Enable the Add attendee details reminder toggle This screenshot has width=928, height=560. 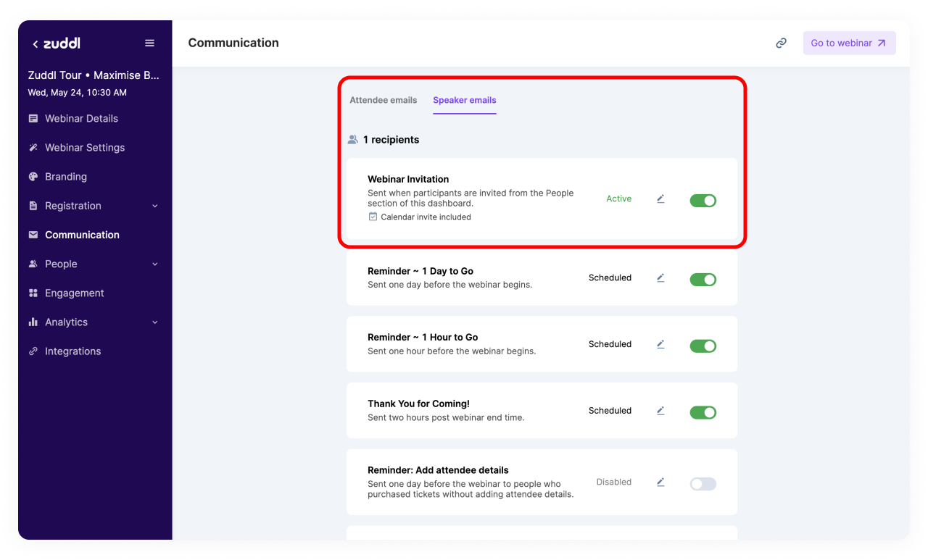click(x=703, y=484)
